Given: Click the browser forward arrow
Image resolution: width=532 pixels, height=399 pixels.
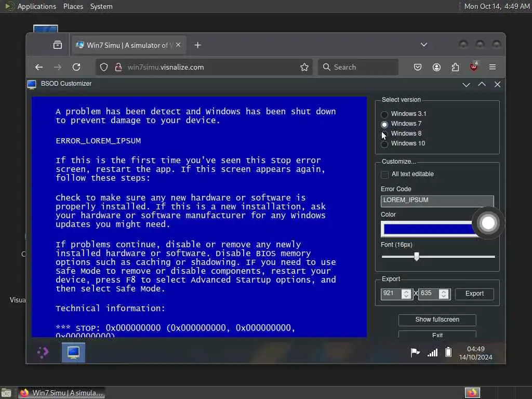Looking at the screenshot, I should [58, 67].
